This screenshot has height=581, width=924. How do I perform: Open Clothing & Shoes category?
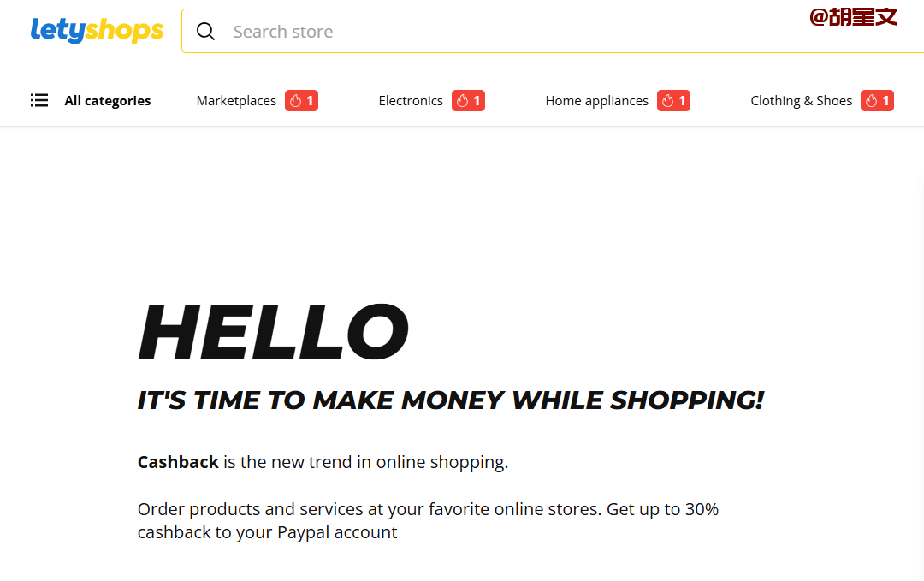(801, 101)
